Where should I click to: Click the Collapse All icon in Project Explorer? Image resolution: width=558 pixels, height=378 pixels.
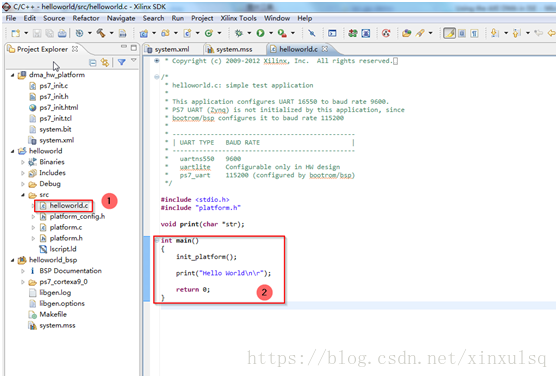point(93,63)
